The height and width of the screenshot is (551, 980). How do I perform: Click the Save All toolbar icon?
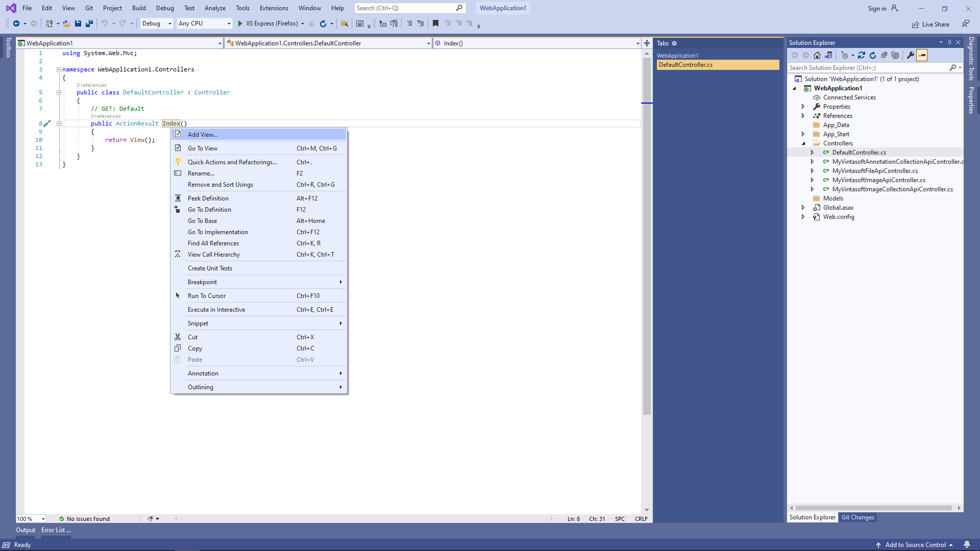point(89,23)
